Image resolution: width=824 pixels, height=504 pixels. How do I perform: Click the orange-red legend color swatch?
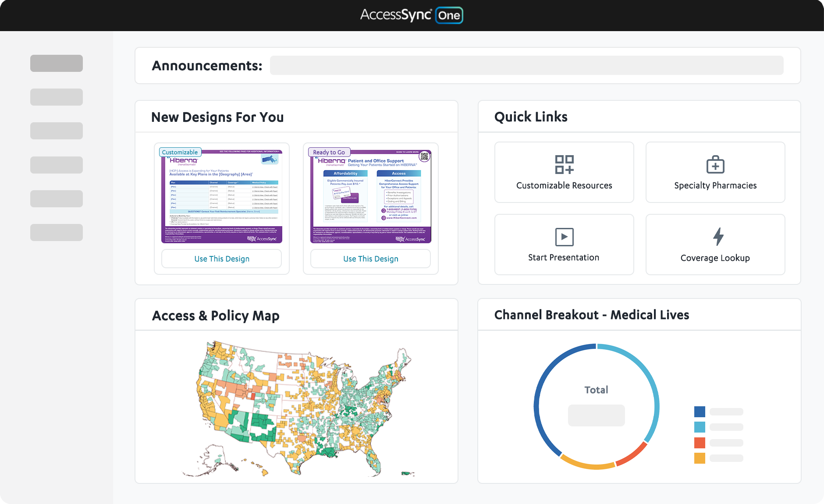coord(700,443)
